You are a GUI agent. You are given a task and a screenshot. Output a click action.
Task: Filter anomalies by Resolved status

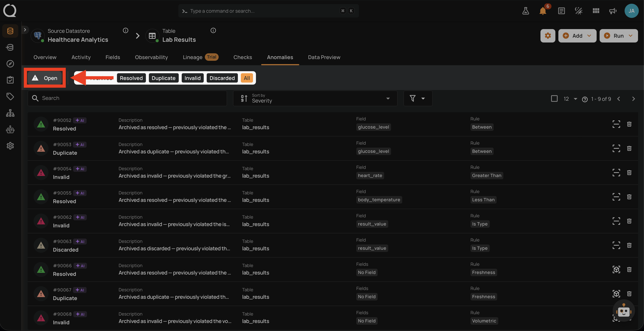click(131, 78)
